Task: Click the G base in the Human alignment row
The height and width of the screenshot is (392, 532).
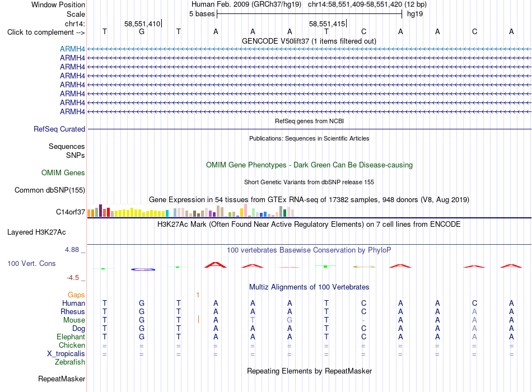Action: [142, 303]
